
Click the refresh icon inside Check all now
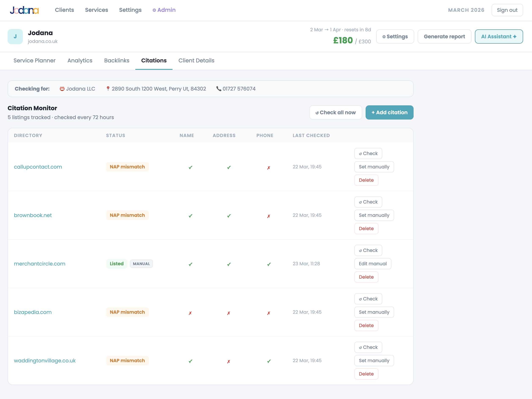pos(317,112)
